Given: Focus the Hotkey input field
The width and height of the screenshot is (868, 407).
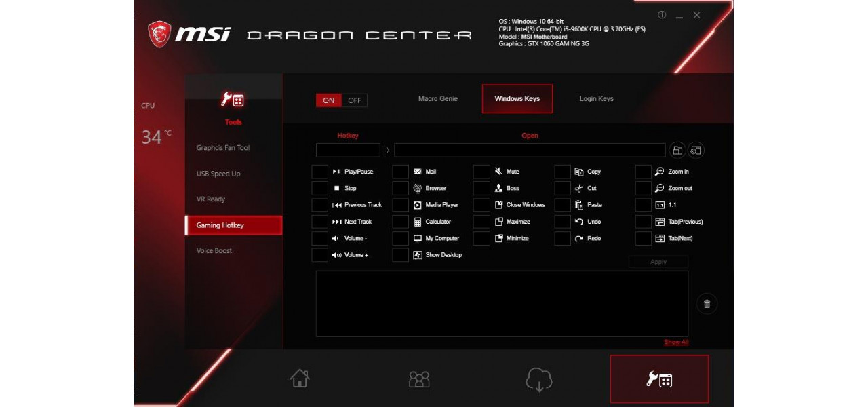Looking at the screenshot, I should [348, 151].
